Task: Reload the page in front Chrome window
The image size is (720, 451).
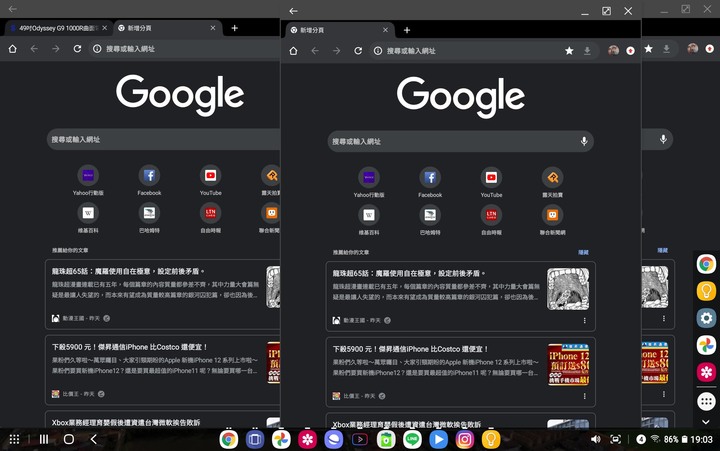Action: 358,51
